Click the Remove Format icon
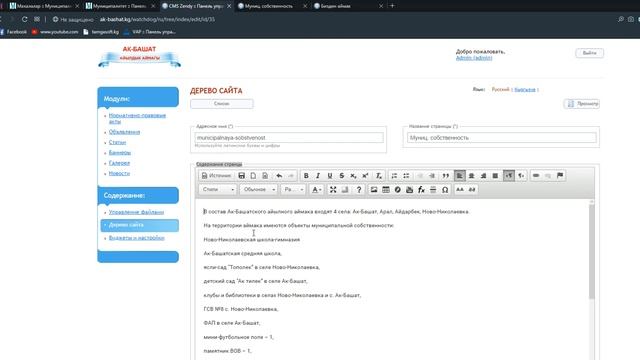 pyautogui.click(x=379, y=176)
